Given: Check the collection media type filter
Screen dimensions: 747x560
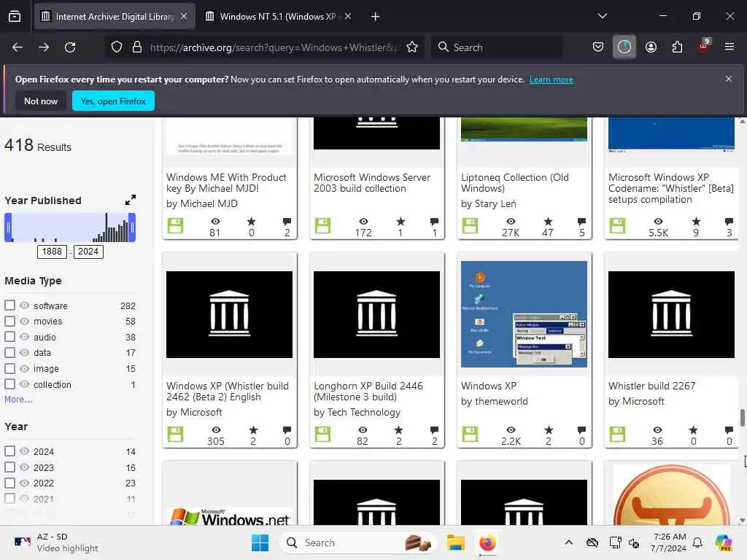Looking at the screenshot, I should (9, 384).
